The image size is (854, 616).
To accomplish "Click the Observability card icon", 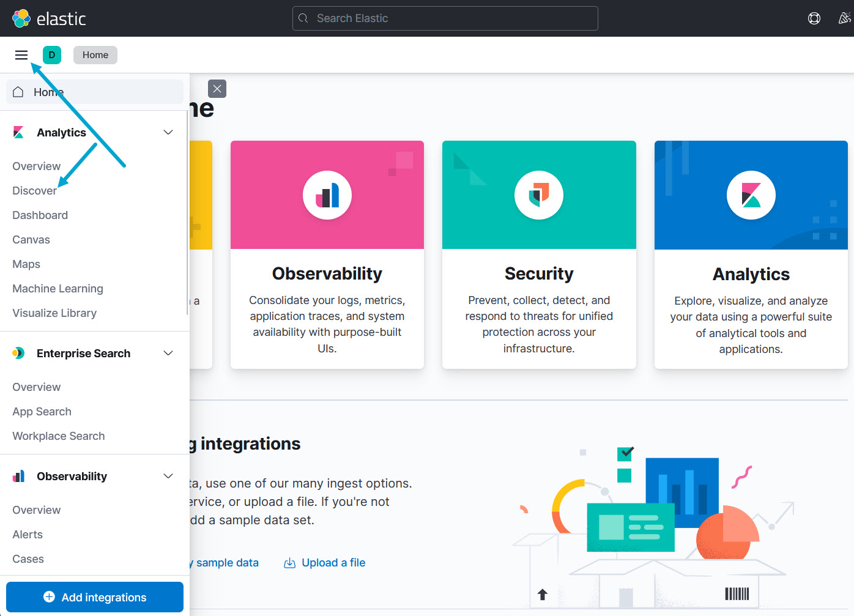I will [x=327, y=195].
